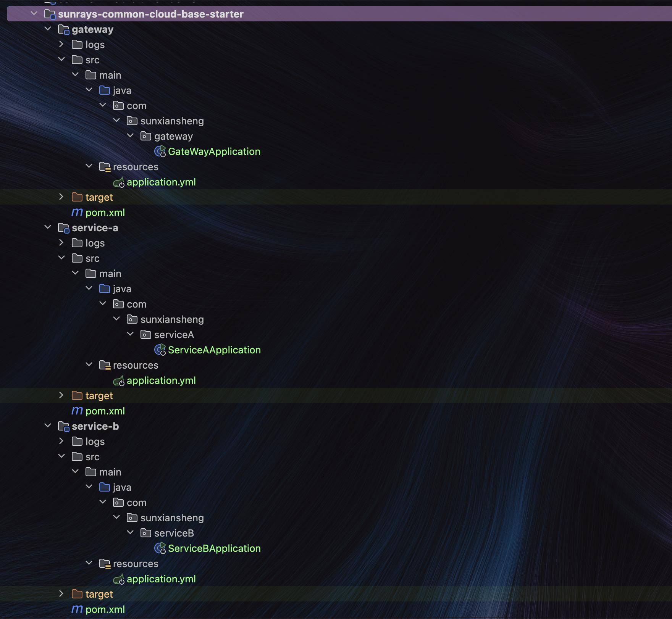Select the ServiceBApplication file name
The width and height of the screenshot is (672, 619).
214,548
